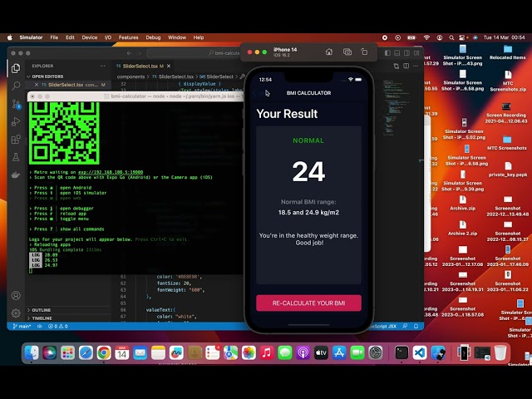Open Run and Debug in activity bar

pos(16,121)
